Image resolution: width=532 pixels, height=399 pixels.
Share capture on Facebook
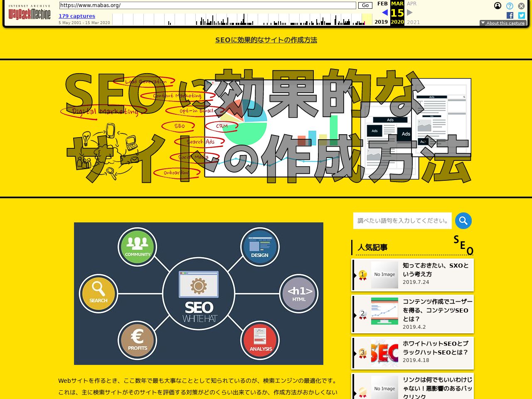click(x=510, y=15)
